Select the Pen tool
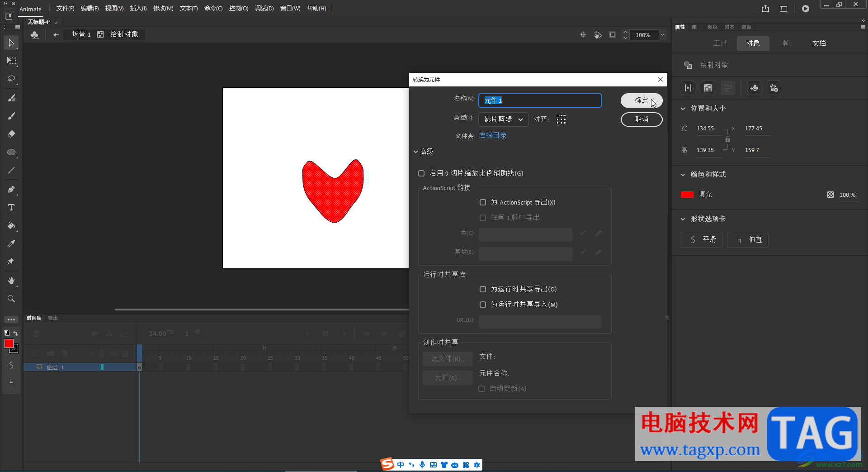 (11, 189)
